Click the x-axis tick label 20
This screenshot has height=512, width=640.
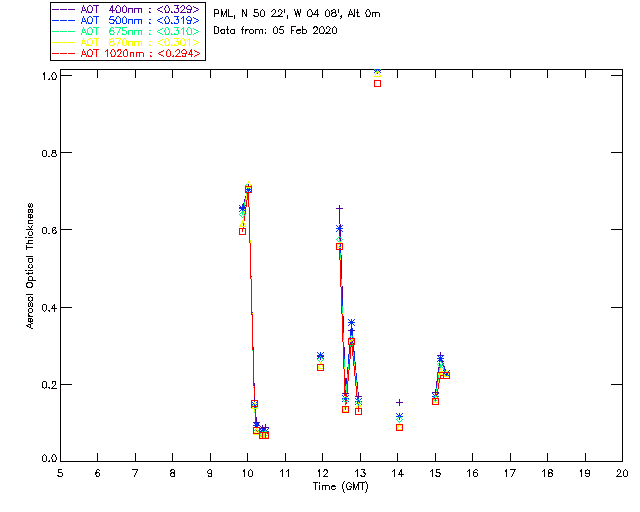coord(622,473)
